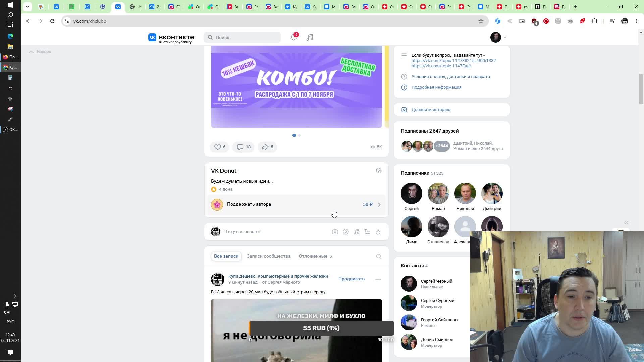Open the post's three-dot options menu
Screen dimensions: 644x362
click(x=378, y=279)
